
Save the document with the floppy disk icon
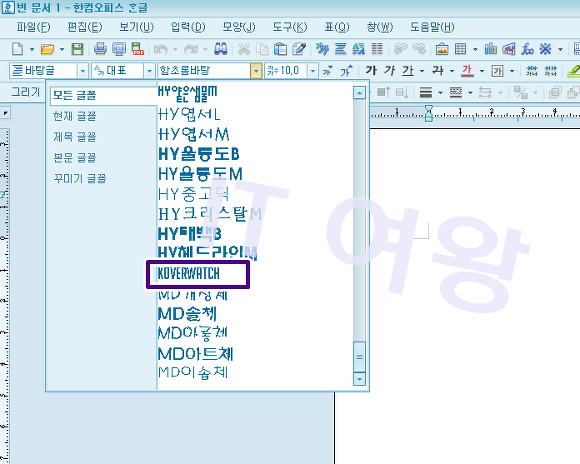point(77,49)
